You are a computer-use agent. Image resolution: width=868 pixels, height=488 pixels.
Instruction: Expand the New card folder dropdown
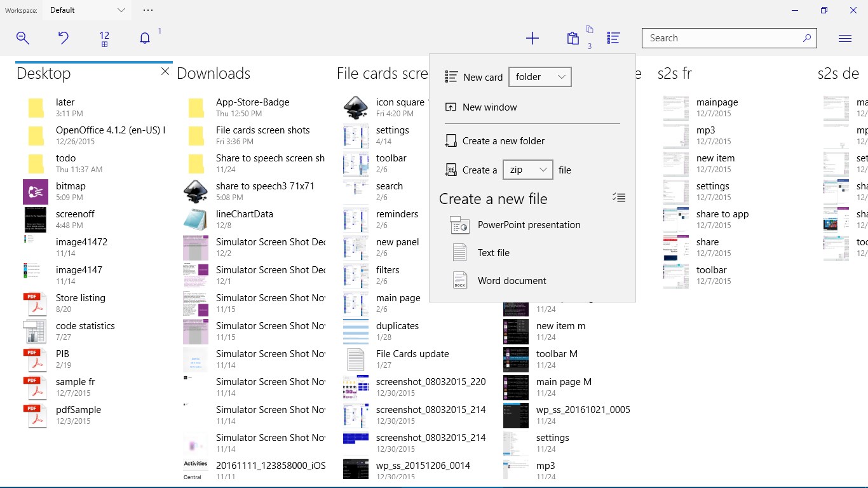coord(540,77)
